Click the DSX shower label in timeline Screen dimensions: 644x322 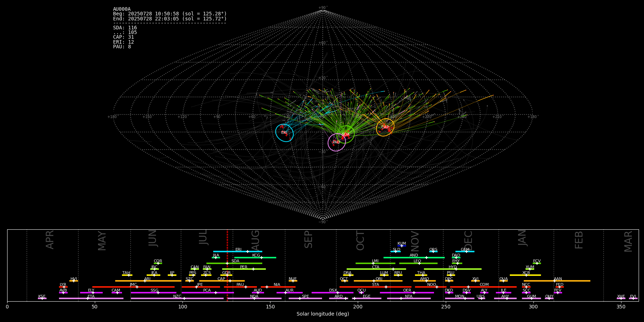point(333,291)
